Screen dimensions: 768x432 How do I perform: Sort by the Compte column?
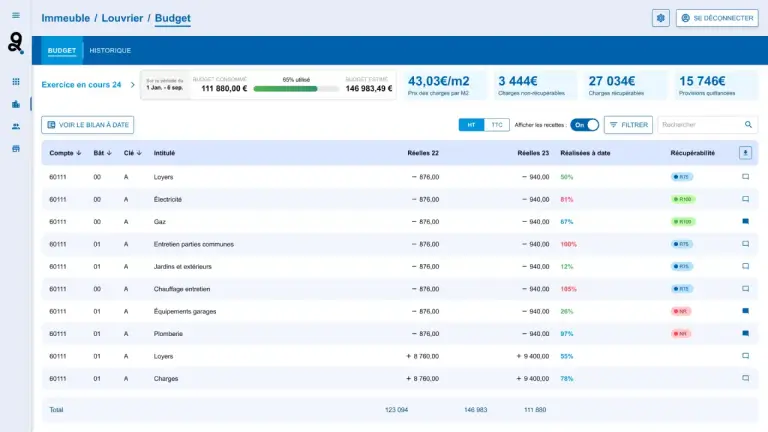(65, 153)
